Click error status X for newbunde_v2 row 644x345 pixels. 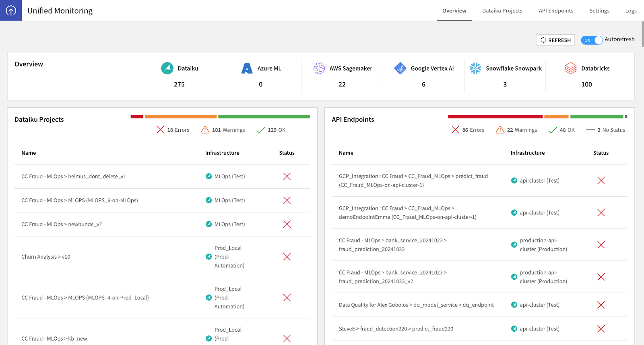coord(287,224)
